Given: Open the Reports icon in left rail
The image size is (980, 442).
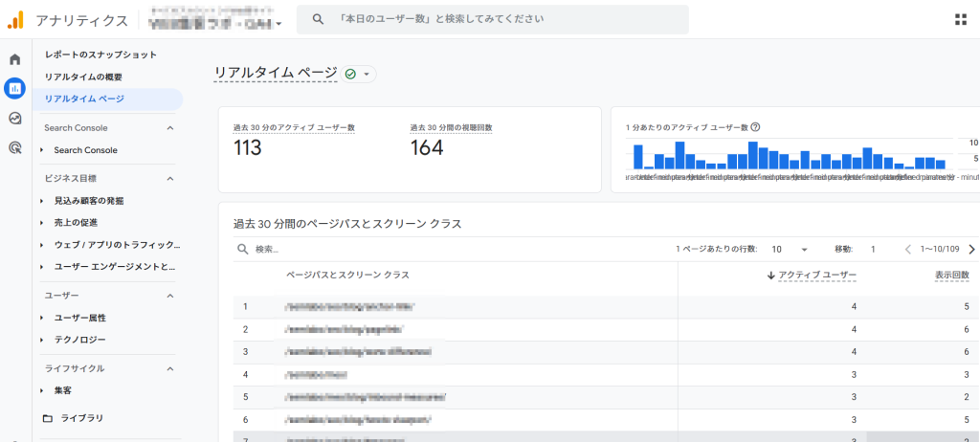Looking at the screenshot, I should tap(14, 89).
